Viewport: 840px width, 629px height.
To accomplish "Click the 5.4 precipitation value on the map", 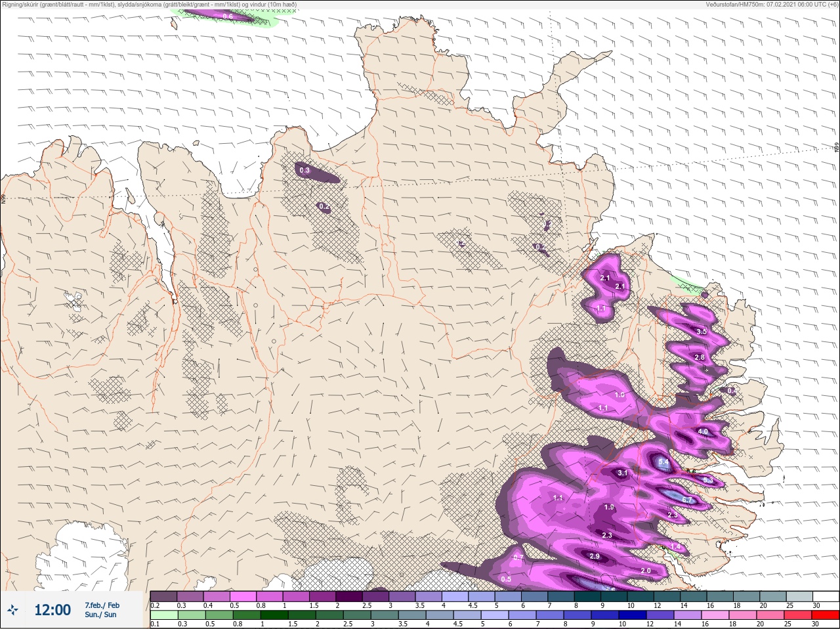I will click(663, 462).
